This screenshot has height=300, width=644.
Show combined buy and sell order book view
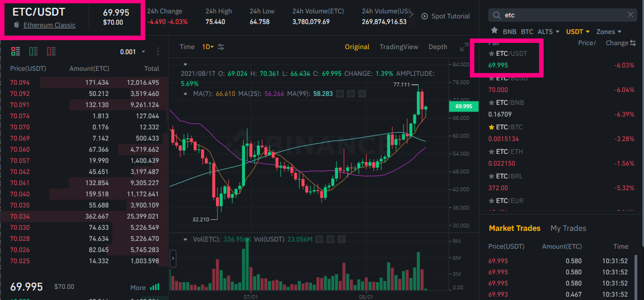[x=16, y=51]
